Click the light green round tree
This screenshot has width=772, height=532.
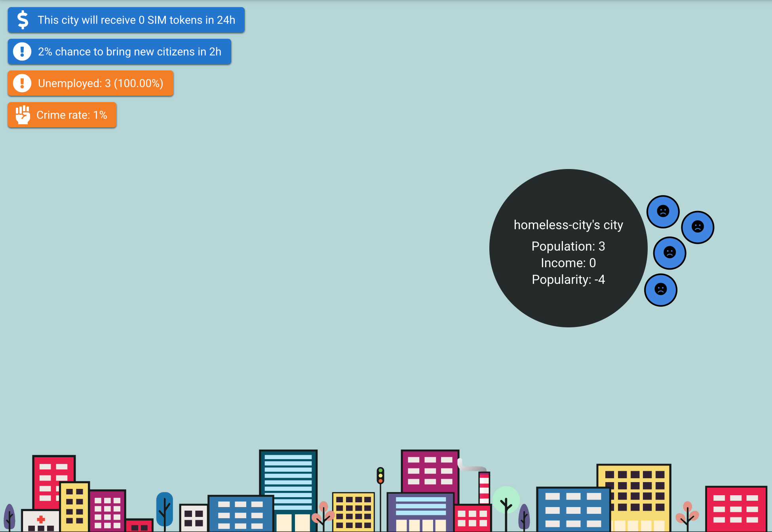coord(506,500)
